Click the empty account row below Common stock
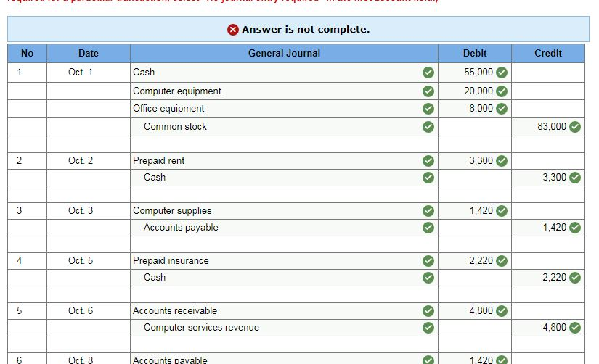Image resolution: width=599 pixels, height=364 pixels. (284, 144)
